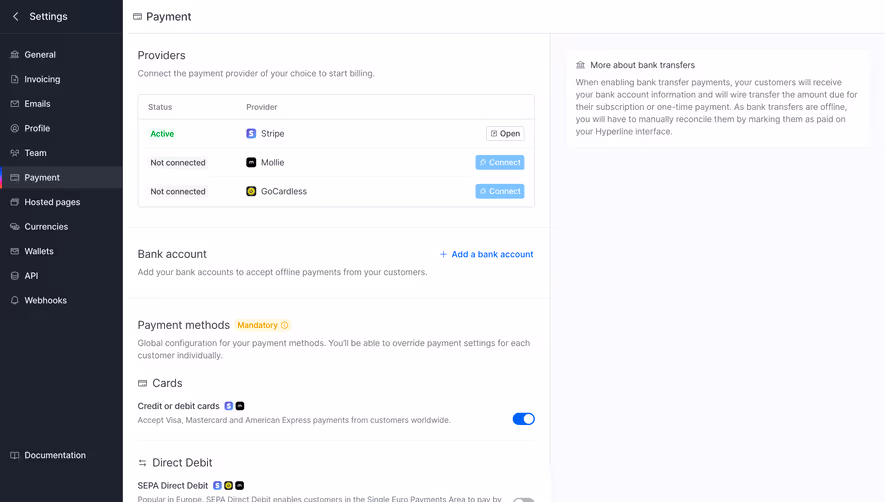Image resolution: width=885 pixels, height=502 pixels.
Task: Click the Mandatory info icon
Action: (x=284, y=325)
